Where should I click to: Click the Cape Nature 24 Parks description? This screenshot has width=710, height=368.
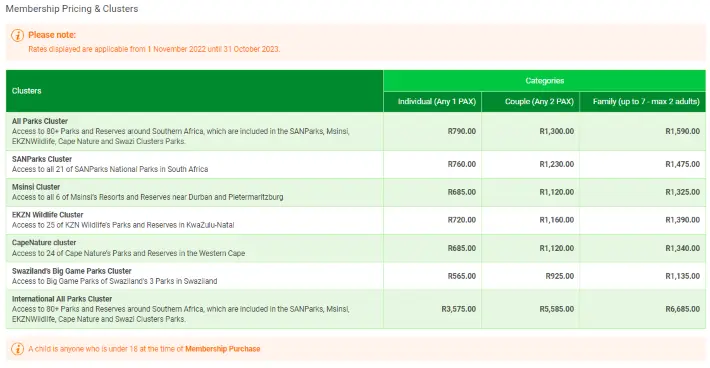(129, 253)
